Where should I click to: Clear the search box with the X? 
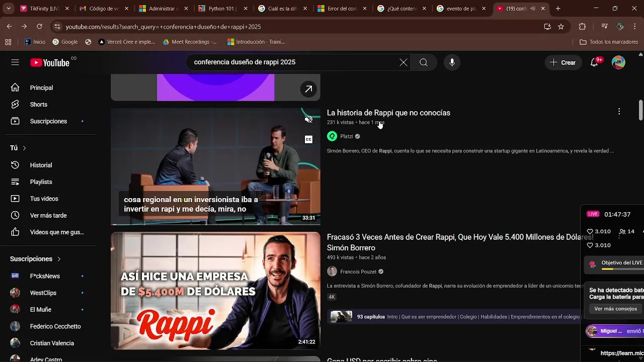(404, 62)
